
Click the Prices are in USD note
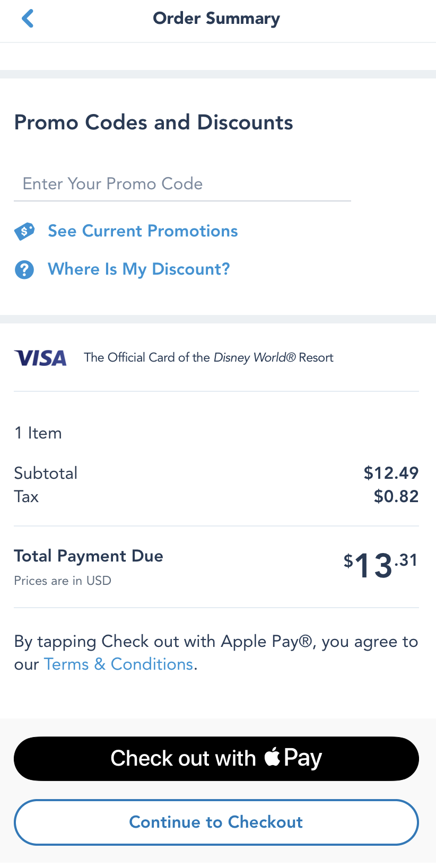[63, 581]
